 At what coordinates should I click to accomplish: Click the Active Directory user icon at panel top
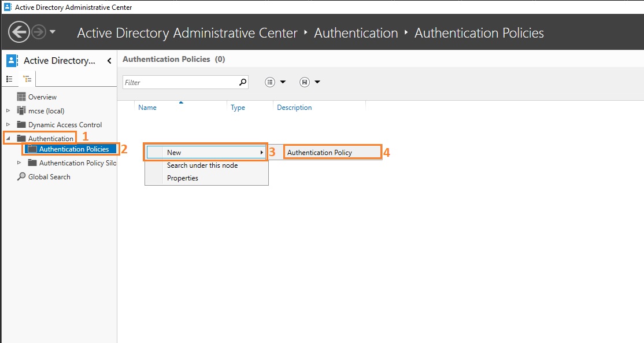point(12,60)
